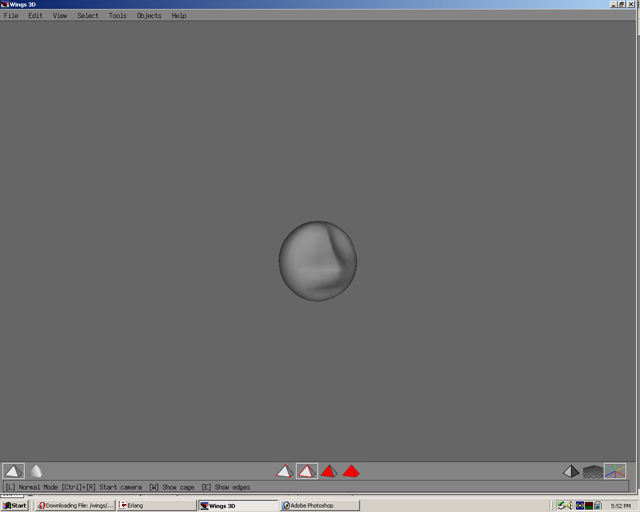Toggle colored axes display
The height and width of the screenshot is (512, 640).
point(615,471)
